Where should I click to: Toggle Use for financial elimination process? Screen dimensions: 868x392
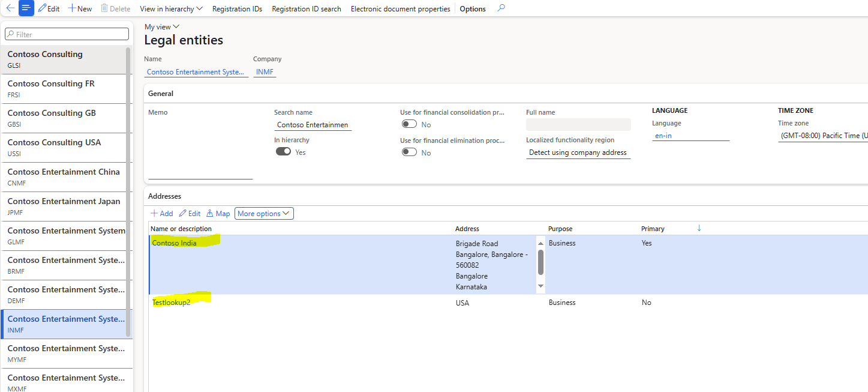[x=409, y=152]
